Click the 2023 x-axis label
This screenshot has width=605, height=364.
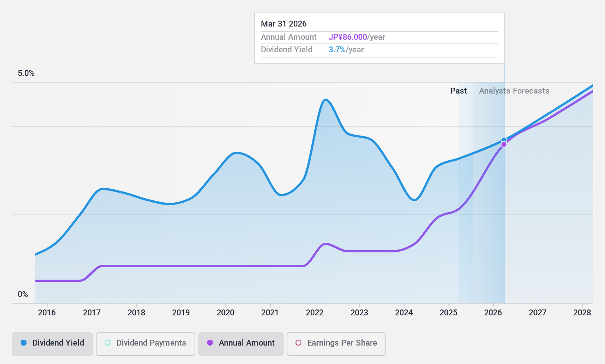pos(359,313)
